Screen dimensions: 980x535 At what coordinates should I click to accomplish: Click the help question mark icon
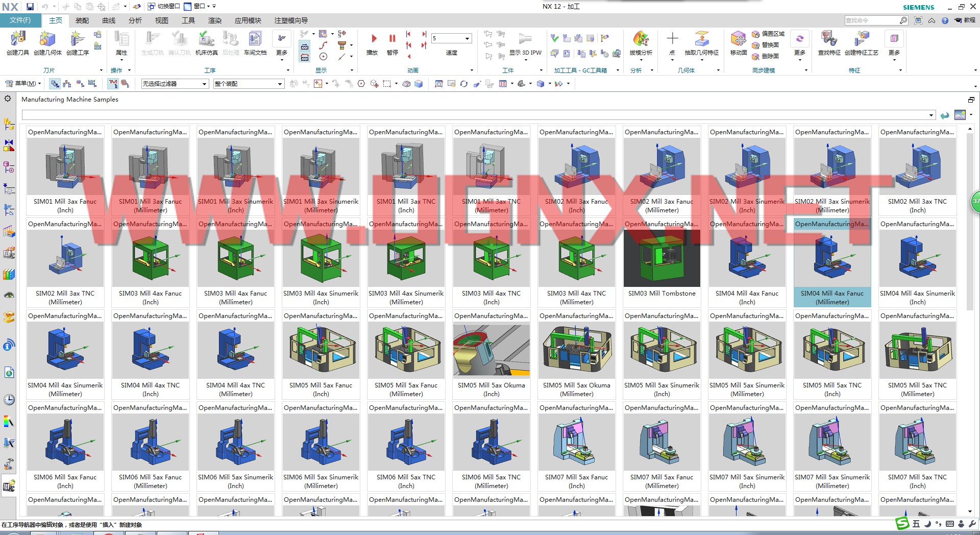pyautogui.click(x=945, y=20)
